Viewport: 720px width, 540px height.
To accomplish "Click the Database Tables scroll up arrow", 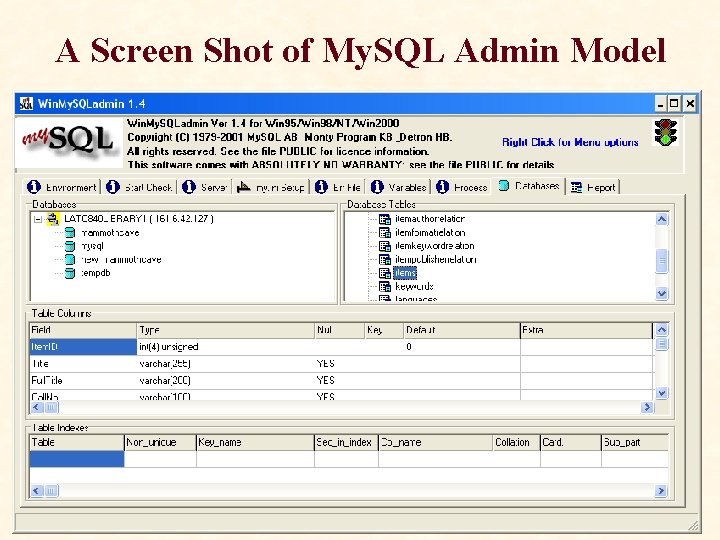I will (x=661, y=219).
